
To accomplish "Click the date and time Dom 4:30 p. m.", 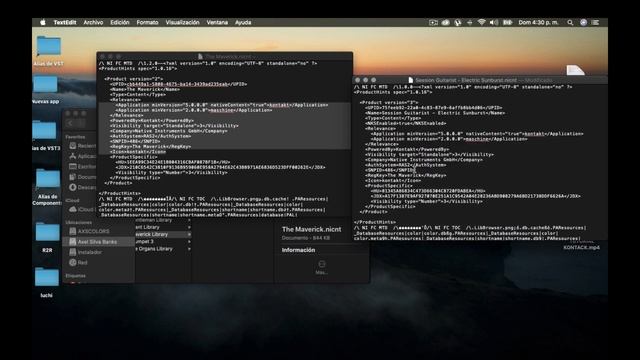I will click(x=538, y=22).
